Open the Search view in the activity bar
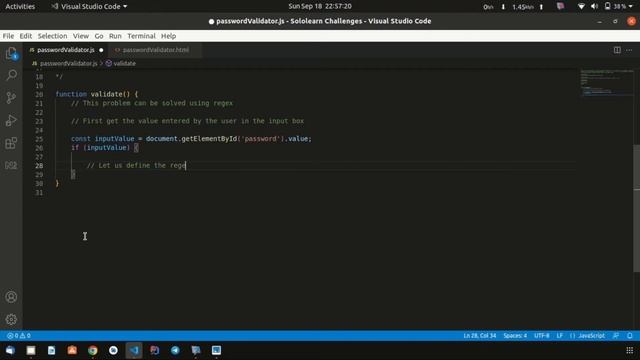This screenshot has height=360, width=640. [x=11, y=75]
